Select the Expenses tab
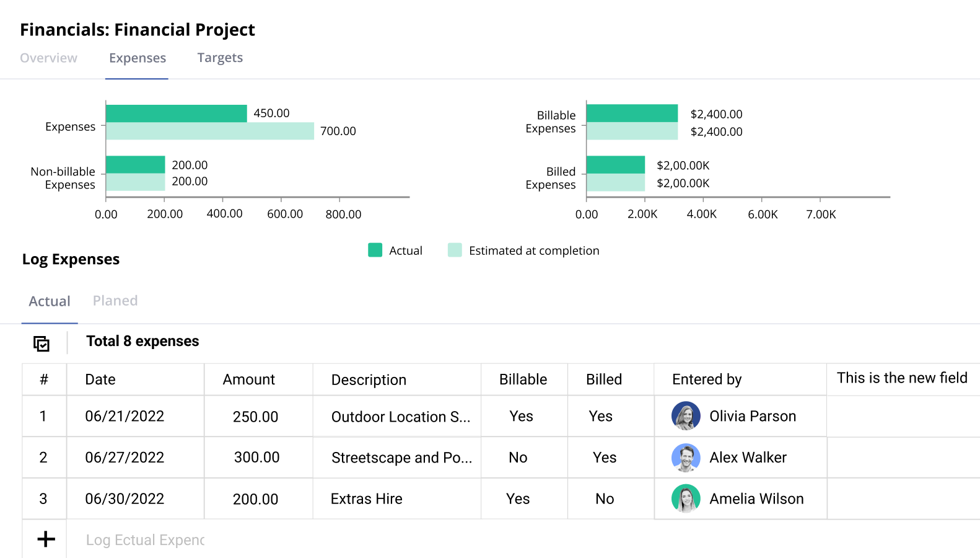Image resolution: width=980 pixels, height=558 pixels. tap(138, 58)
